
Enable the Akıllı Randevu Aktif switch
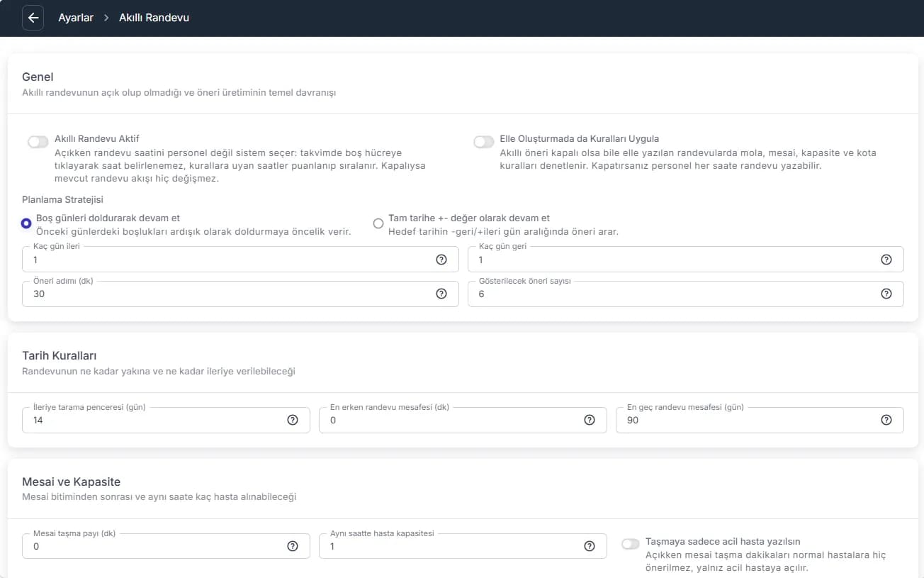38,142
